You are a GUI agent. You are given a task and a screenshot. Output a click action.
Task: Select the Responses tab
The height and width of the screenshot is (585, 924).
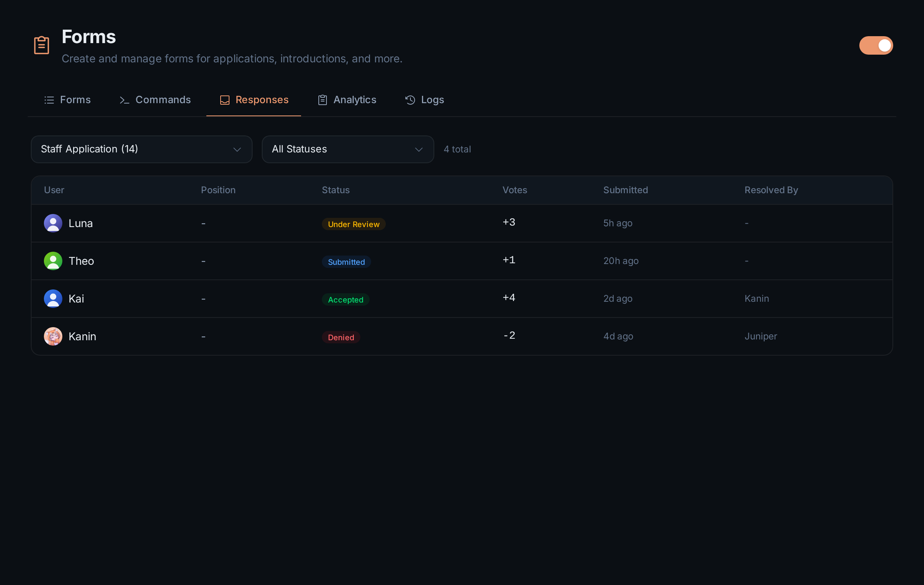pos(254,100)
